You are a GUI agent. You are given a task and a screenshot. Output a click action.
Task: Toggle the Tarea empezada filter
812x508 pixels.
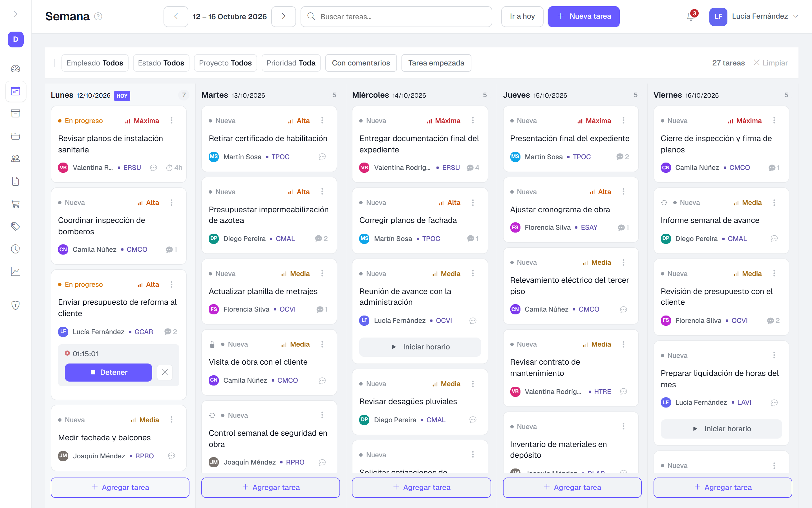click(436, 63)
